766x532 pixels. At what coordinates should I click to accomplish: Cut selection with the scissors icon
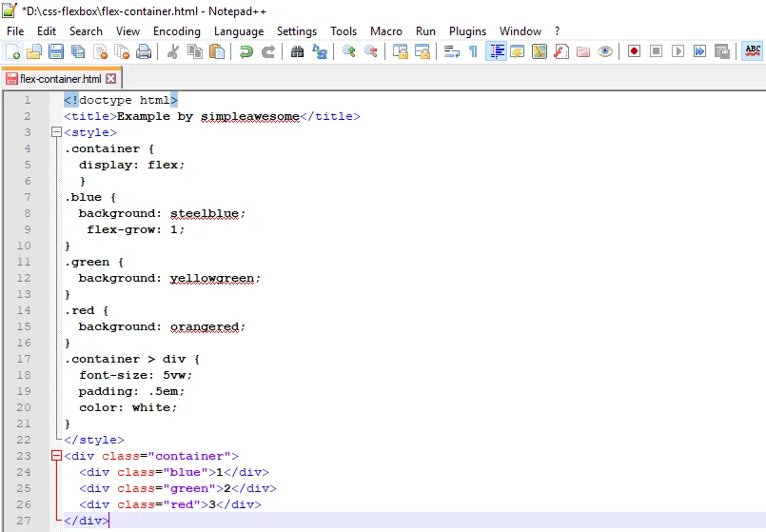pos(173,51)
